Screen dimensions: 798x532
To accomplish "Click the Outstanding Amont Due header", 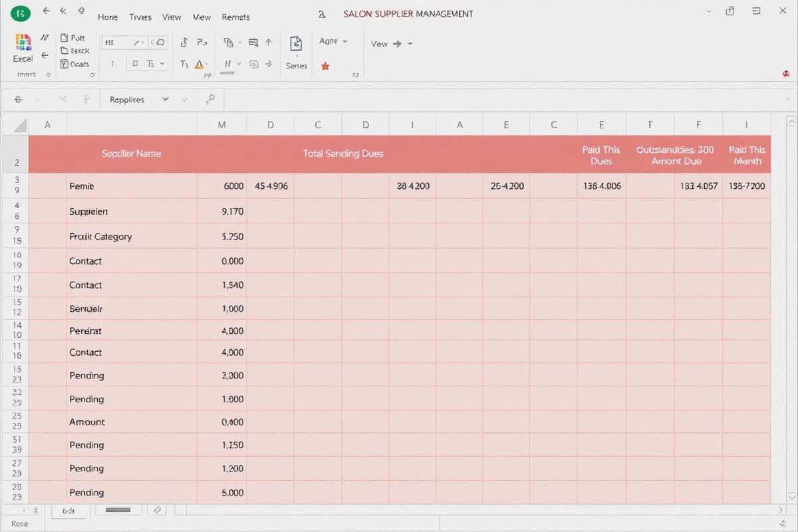I will (x=674, y=156).
